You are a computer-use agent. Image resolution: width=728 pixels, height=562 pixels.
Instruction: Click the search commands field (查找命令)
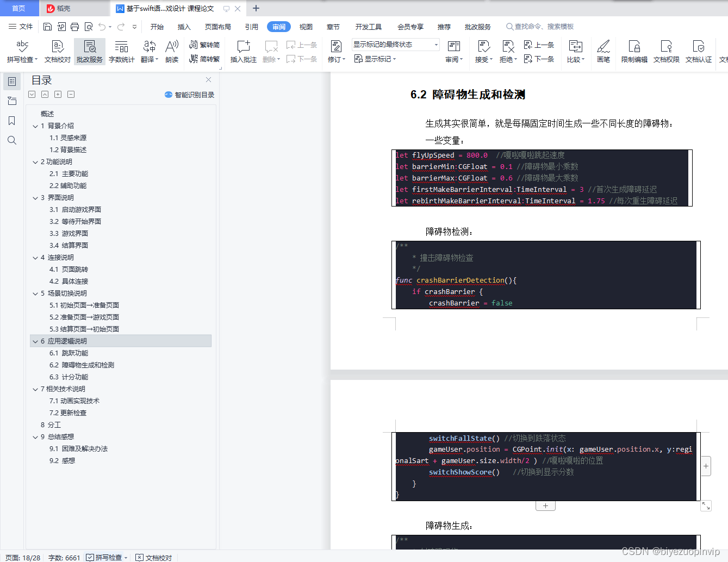click(540, 27)
